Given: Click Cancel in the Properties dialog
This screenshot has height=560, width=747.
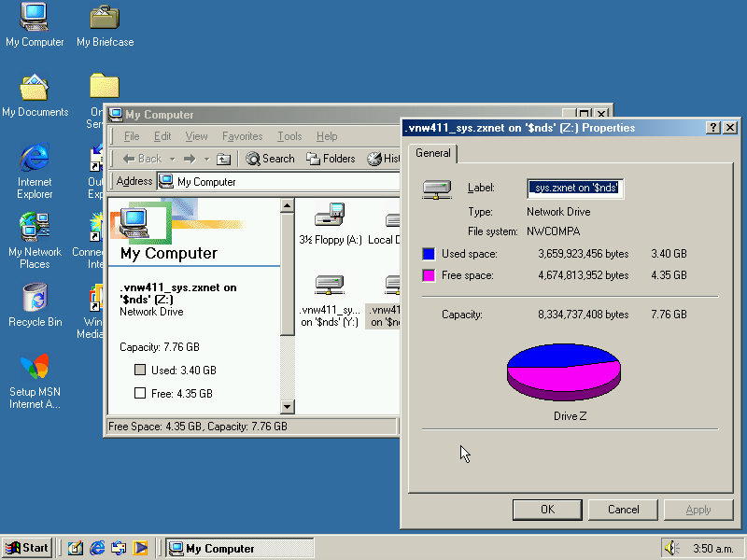Looking at the screenshot, I should click(623, 510).
